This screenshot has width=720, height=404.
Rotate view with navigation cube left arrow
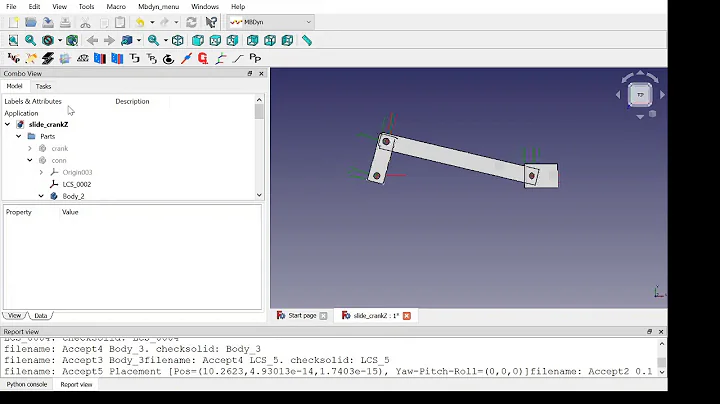click(618, 95)
